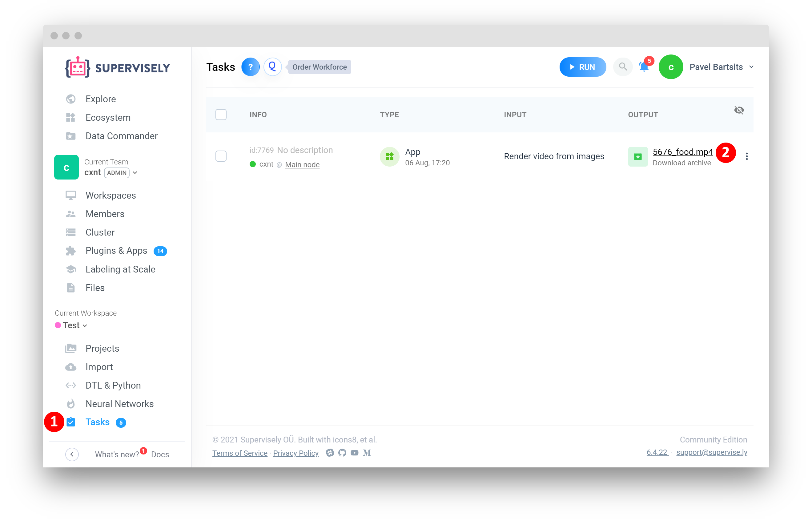The height and width of the screenshot is (529, 812).
Task: Open search with magnifier icon
Action: point(623,67)
